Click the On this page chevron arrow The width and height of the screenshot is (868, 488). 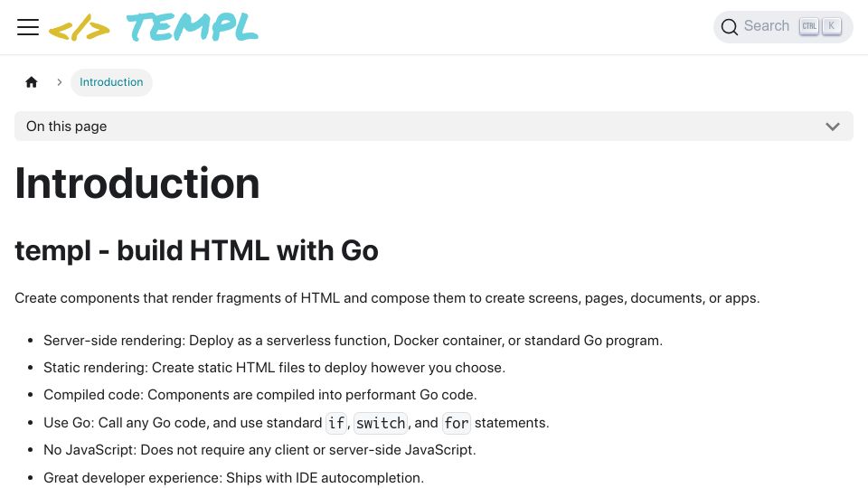(833, 127)
